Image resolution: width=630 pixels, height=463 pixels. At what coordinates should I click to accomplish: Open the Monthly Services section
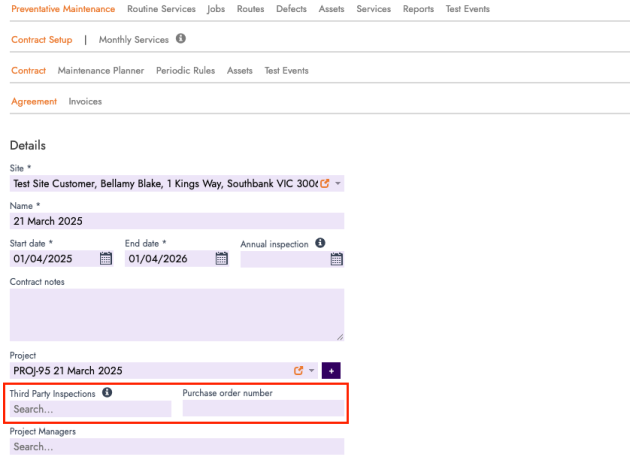click(133, 40)
